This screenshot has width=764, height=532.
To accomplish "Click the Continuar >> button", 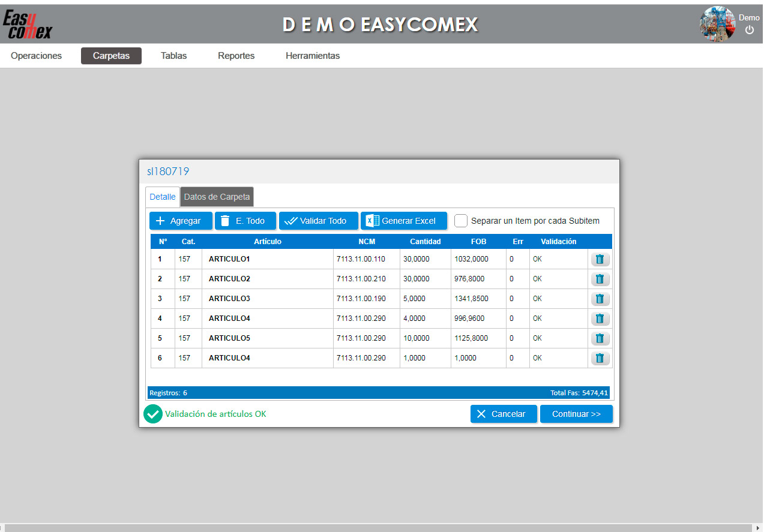I will tap(576, 414).
